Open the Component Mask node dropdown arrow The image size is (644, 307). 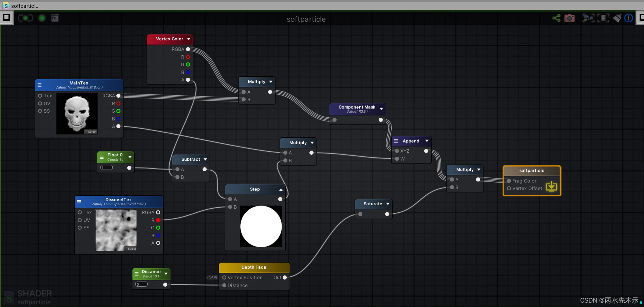(x=381, y=109)
